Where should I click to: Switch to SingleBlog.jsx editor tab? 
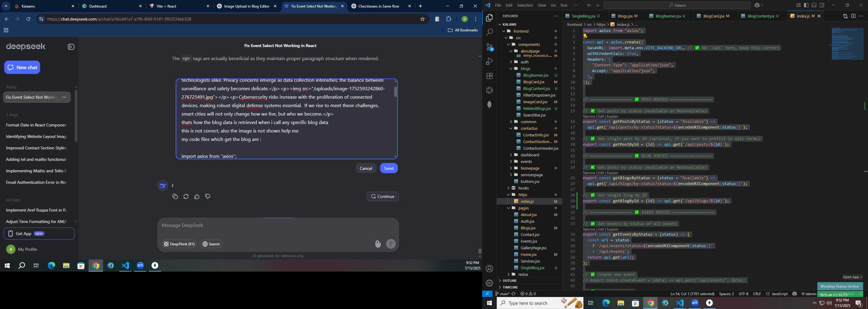click(586, 16)
